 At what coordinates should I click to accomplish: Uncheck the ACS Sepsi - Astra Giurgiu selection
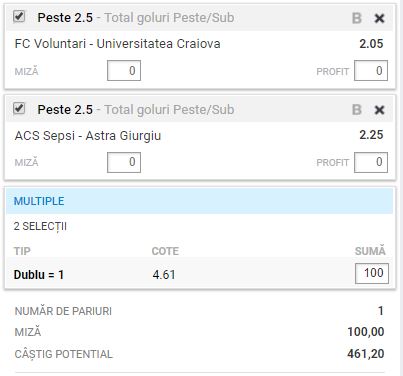coord(19,108)
